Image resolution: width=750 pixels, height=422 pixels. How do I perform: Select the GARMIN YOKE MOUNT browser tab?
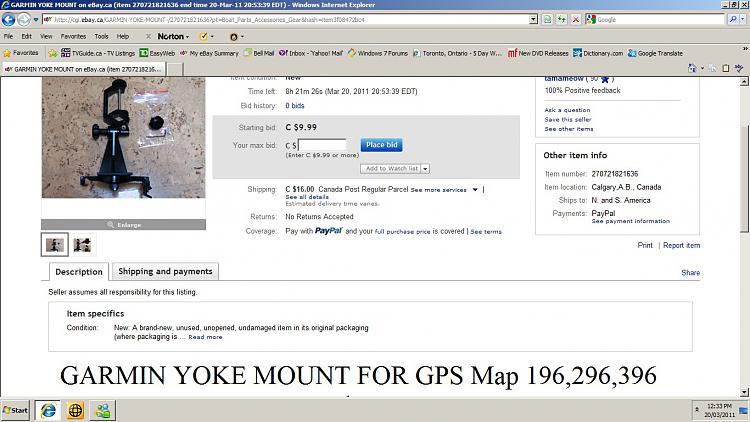(x=83, y=69)
